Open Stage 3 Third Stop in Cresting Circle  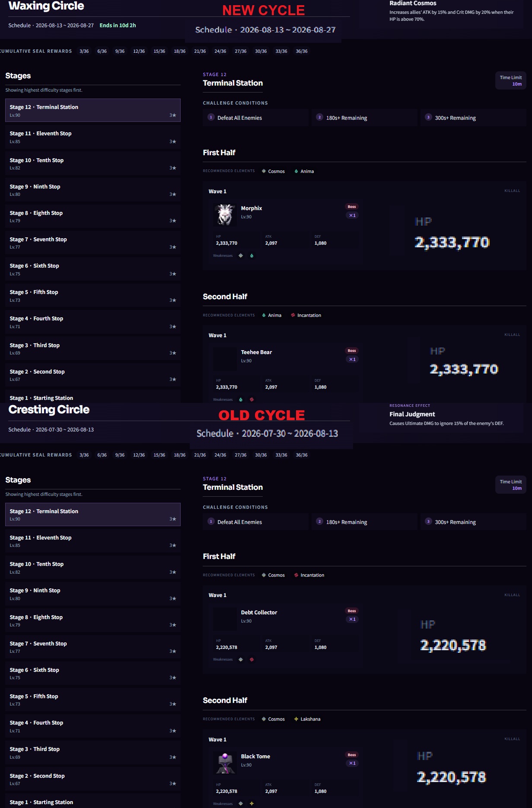[x=92, y=753]
